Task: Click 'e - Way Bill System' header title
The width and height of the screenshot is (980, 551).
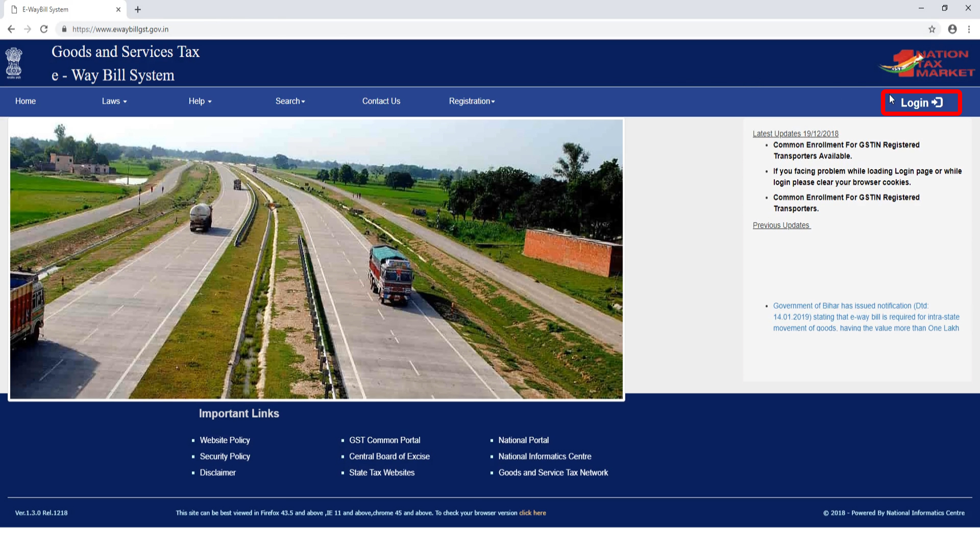Action: pyautogui.click(x=113, y=75)
